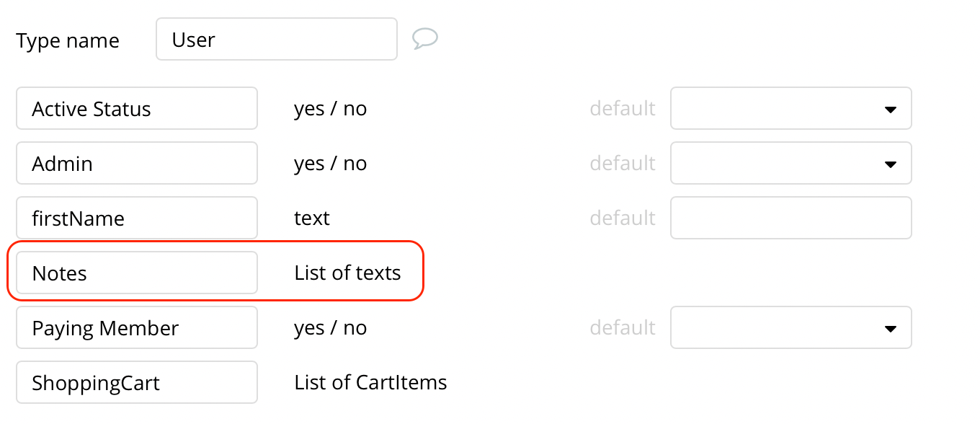Click the firstName field name box

pyautogui.click(x=137, y=218)
